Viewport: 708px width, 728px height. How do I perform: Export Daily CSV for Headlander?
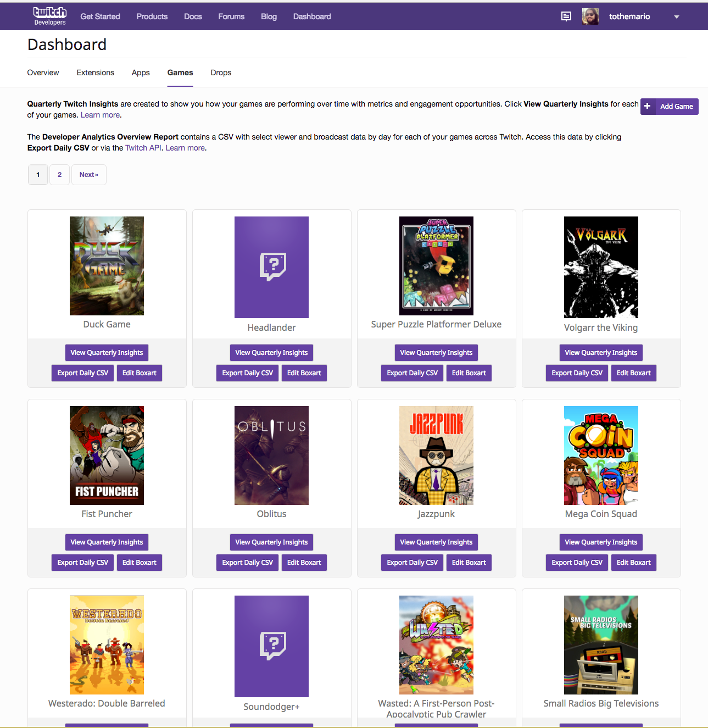(x=247, y=373)
